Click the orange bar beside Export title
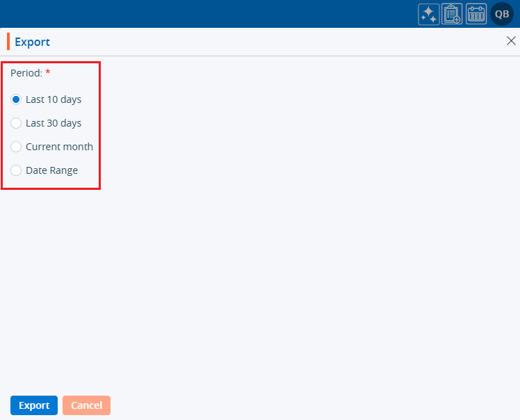The image size is (520, 420). [x=8, y=42]
